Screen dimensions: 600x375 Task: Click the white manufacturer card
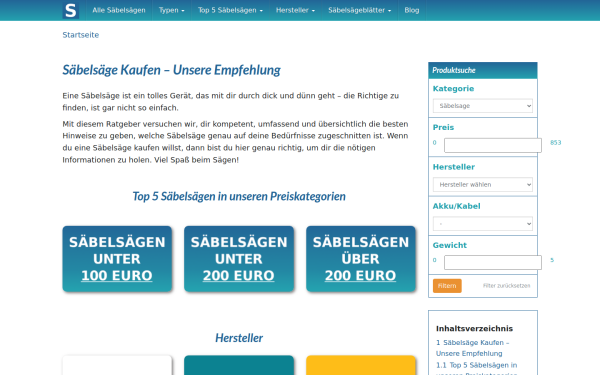click(117, 365)
